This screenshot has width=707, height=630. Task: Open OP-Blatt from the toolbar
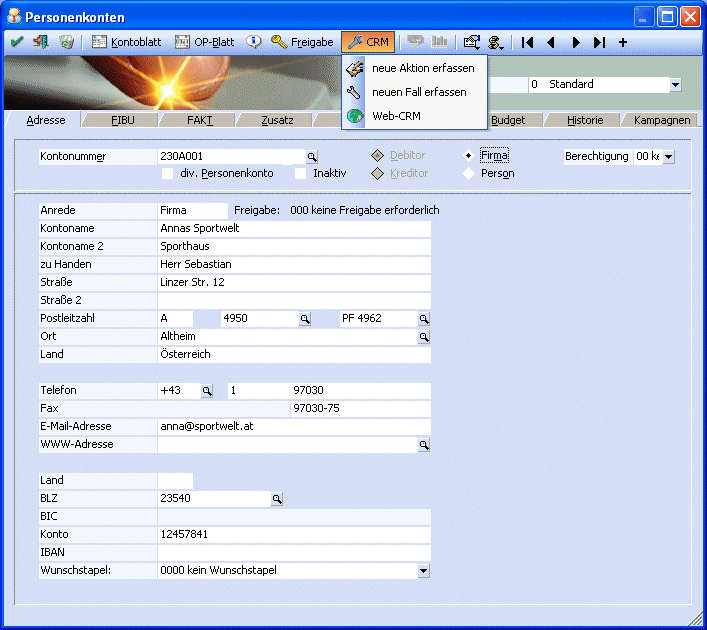pyautogui.click(x=204, y=42)
